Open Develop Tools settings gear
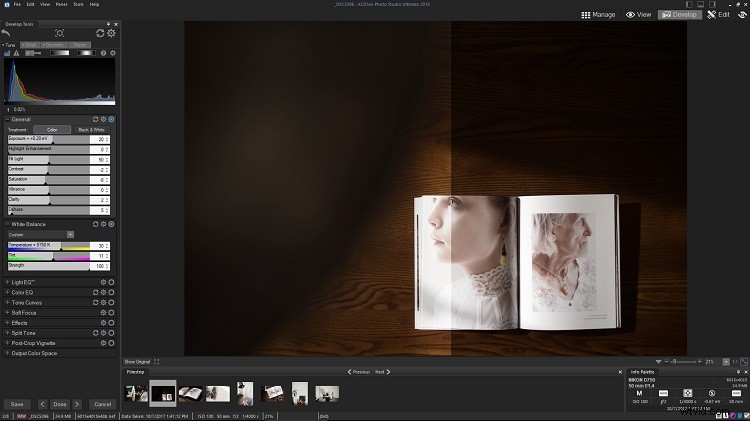750x421 pixels. coord(111,33)
